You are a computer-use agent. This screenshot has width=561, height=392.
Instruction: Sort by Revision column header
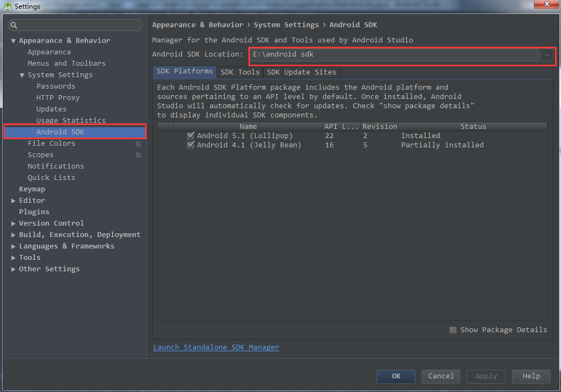[380, 127]
